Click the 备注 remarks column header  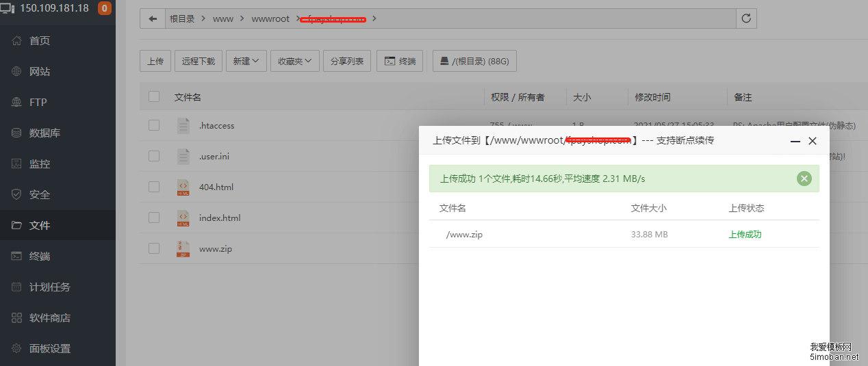pyautogui.click(x=743, y=97)
